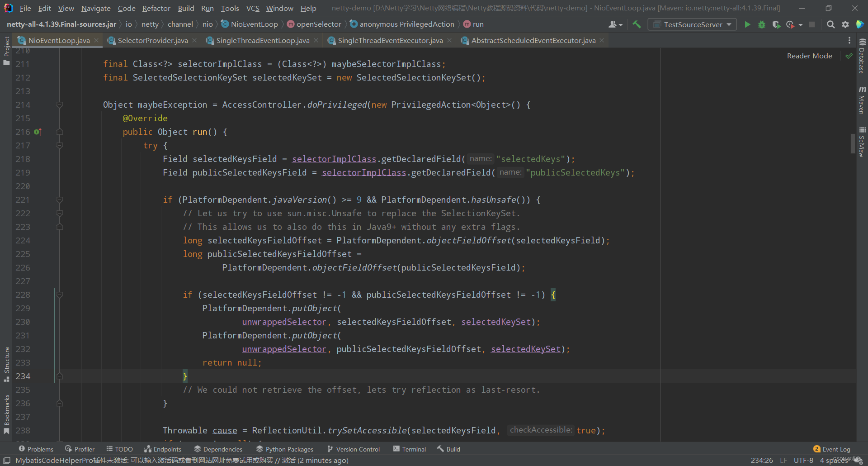868x466 pixels.
Task: Open the Refactor menu
Action: point(156,8)
